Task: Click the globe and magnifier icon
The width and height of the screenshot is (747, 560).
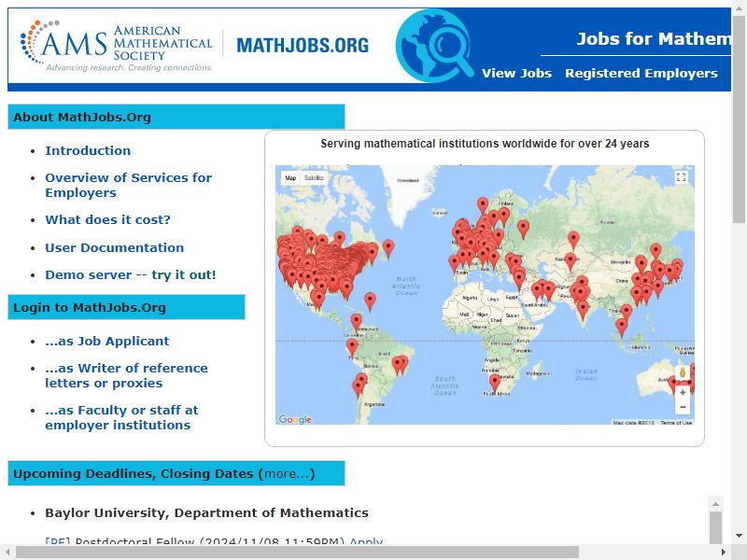Action: [434, 46]
